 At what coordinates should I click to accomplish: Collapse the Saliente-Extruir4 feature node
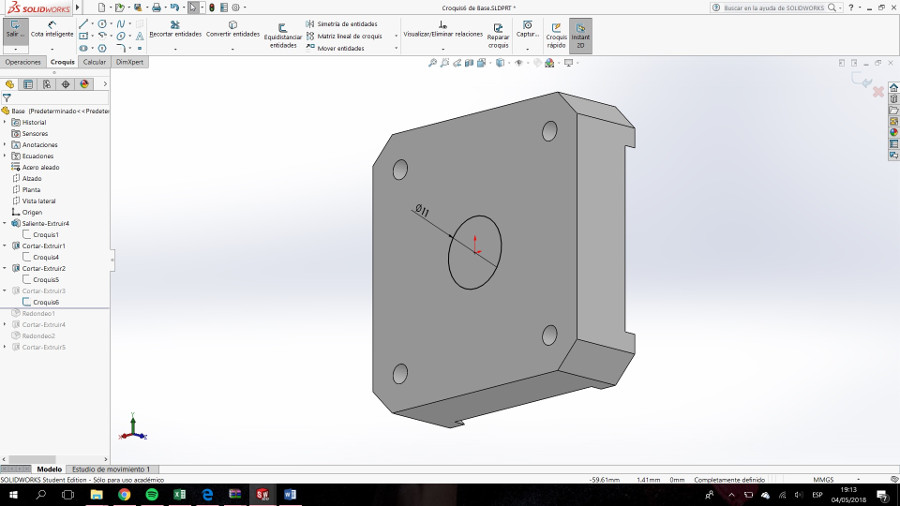coord(5,223)
